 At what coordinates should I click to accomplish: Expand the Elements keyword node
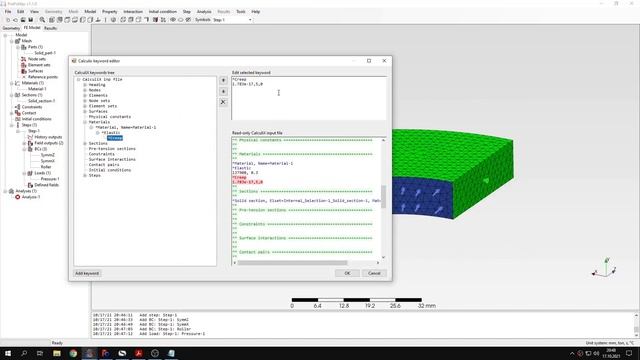pos(85,96)
